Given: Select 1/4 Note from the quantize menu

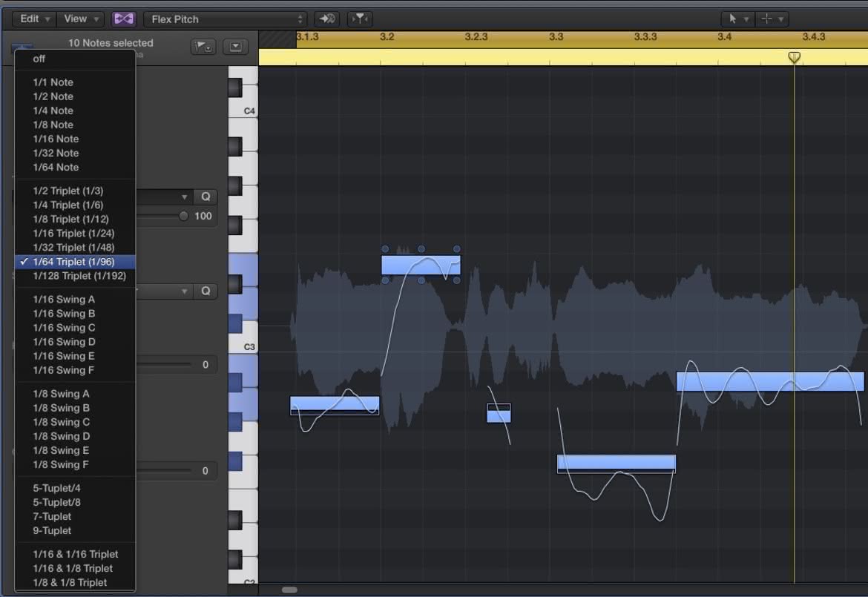Looking at the screenshot, I should [x=75, y=111].
